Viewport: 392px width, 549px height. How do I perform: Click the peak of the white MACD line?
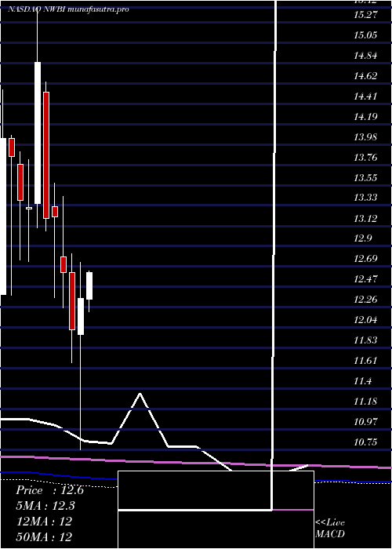140,394
